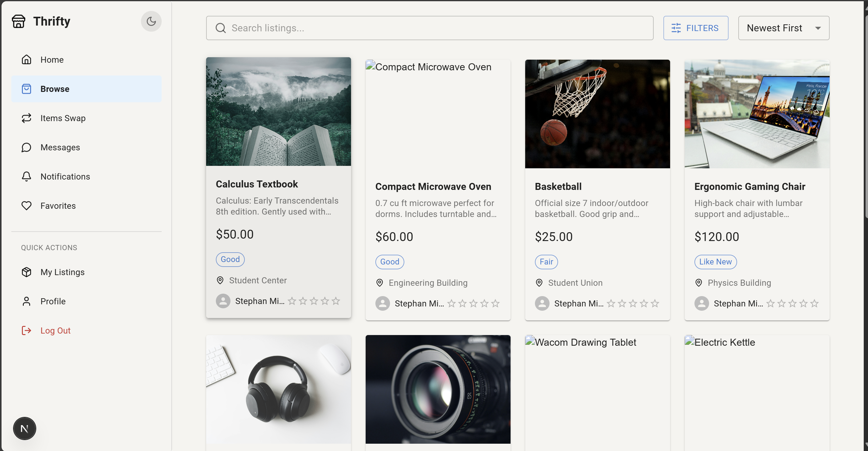
Task: Click the Messages chat bubble icon
Action: [26, 148]
